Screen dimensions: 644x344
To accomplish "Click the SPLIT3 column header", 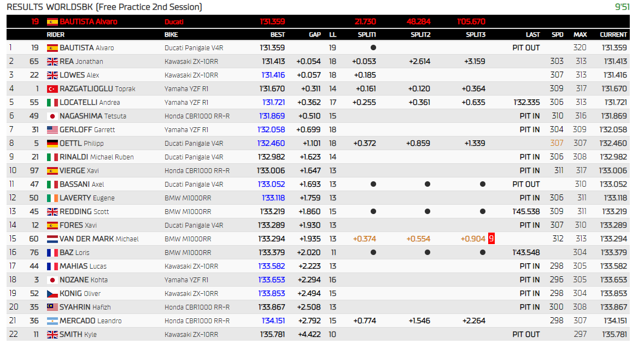I will point(476,35).
